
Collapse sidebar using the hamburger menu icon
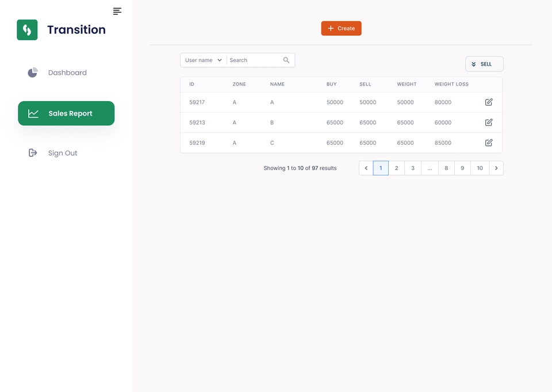(x=117, y=11)
